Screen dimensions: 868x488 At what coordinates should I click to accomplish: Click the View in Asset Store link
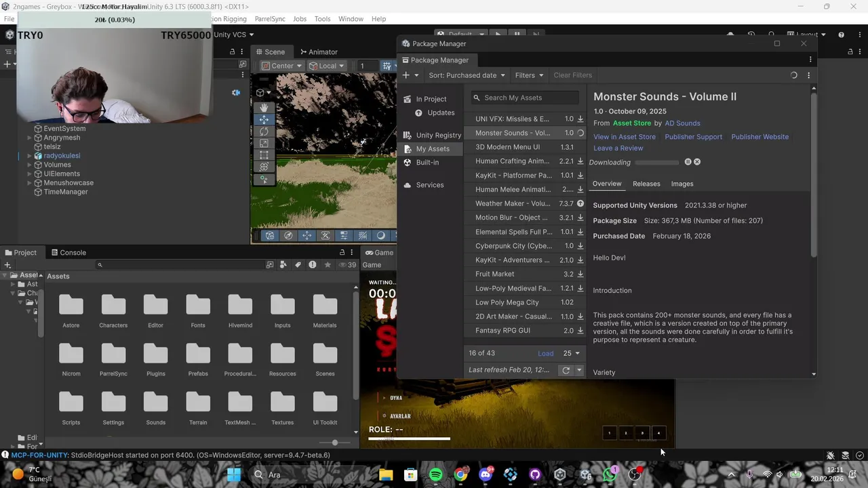[625, 137]
